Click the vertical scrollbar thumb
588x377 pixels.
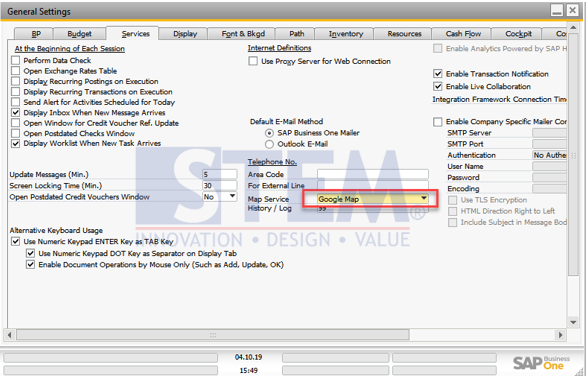[573, 155]
